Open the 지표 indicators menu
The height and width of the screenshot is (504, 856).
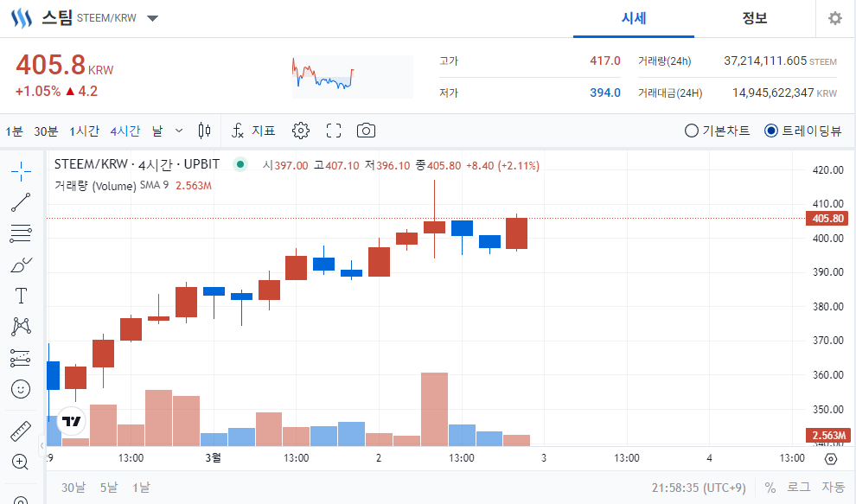[253, 131]
